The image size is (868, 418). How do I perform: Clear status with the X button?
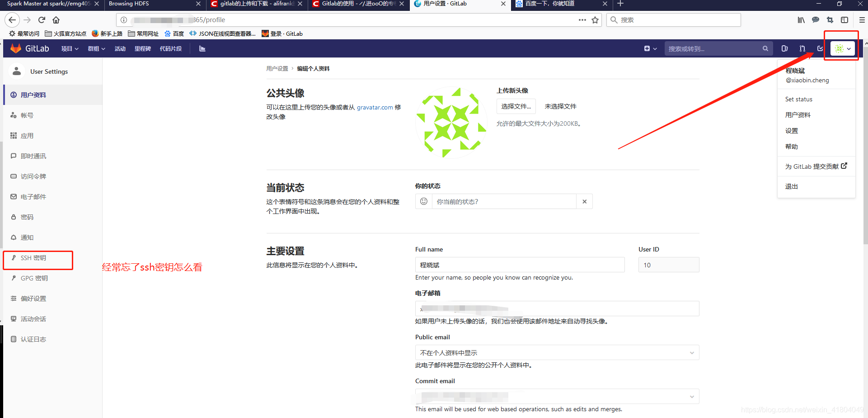coord(584,201)
